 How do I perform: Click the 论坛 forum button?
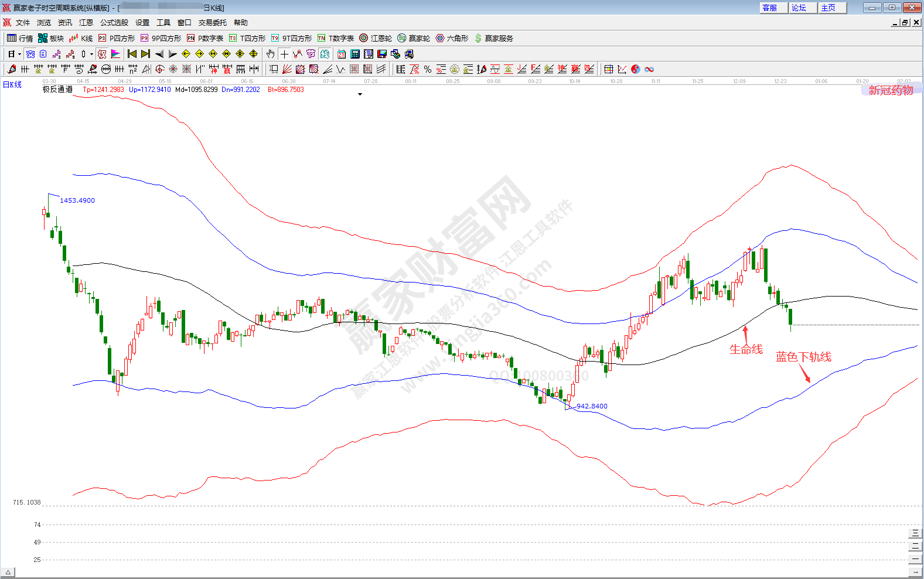pyautogui.click(x=799, y=8)
